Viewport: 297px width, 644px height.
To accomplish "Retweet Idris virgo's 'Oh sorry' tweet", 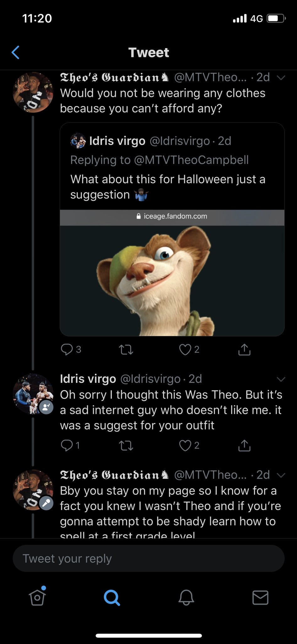I will click(126, 446).
